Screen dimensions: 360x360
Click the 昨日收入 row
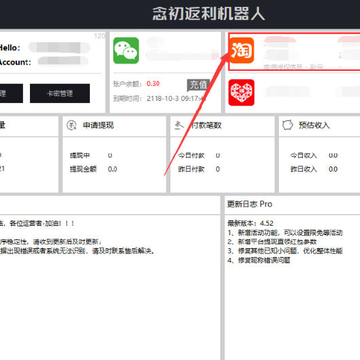click(x=314, y=169)
